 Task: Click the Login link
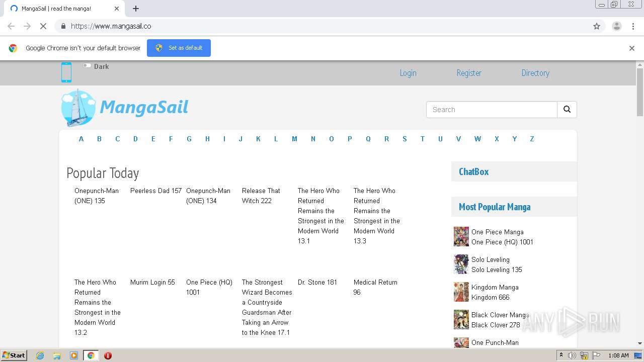point(408,73)
